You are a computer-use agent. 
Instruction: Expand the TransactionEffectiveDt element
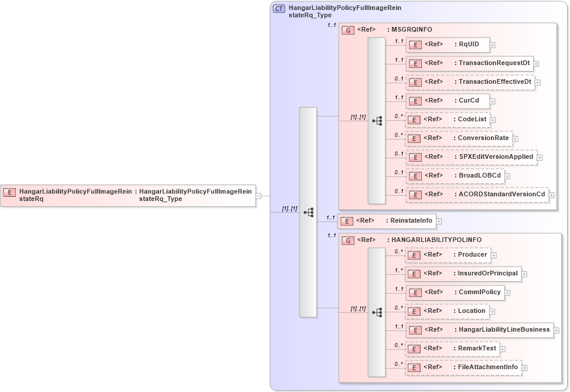538,82
